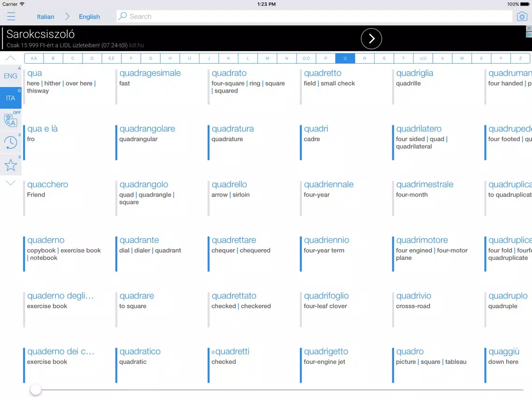Click chevron between Italian and English
The height and width of the screenshot is (399, 532).
(67, 16)
